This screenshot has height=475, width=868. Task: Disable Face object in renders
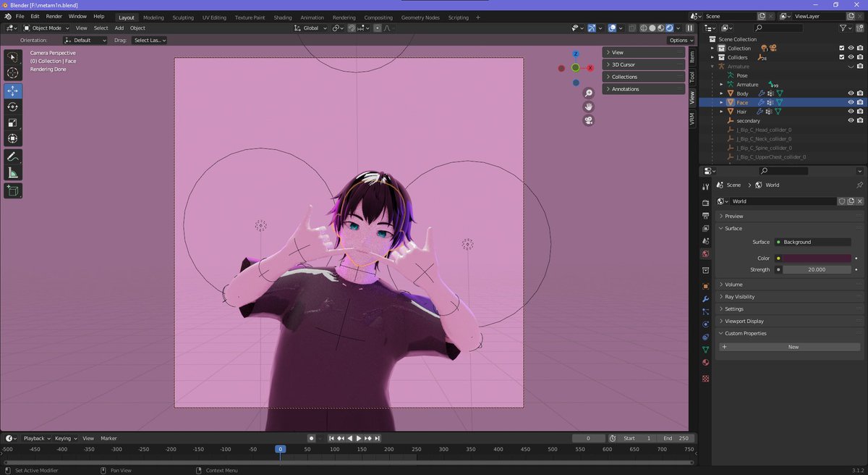point(860,103)
